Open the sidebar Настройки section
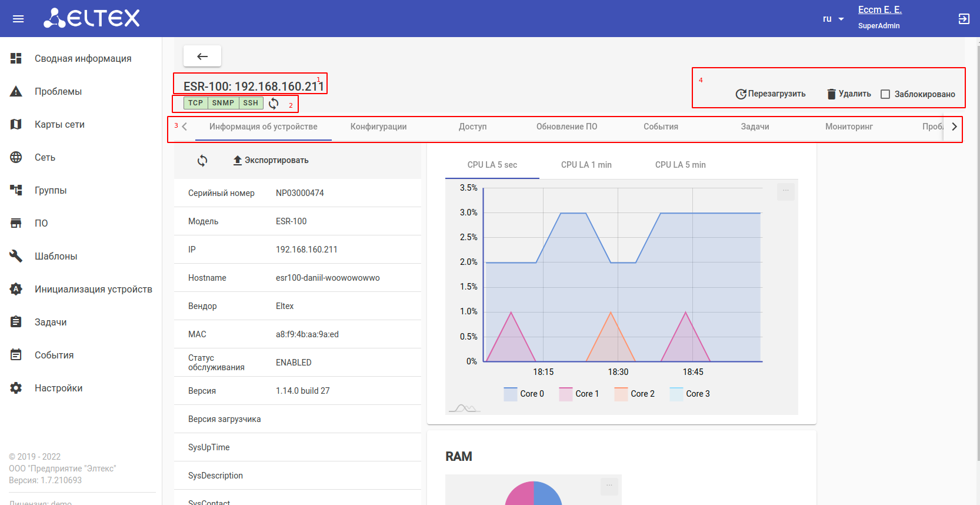The height and width of the screenshot is (505, 980). [81, 388]
